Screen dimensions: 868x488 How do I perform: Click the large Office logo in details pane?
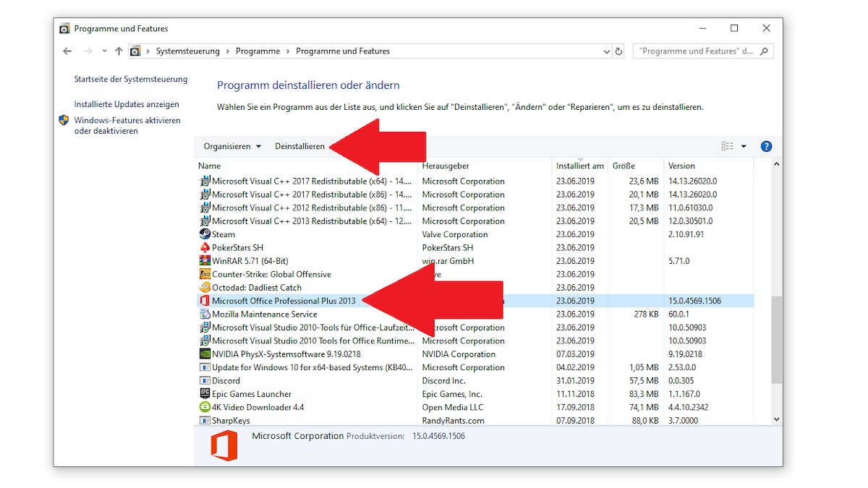(224, 446)
